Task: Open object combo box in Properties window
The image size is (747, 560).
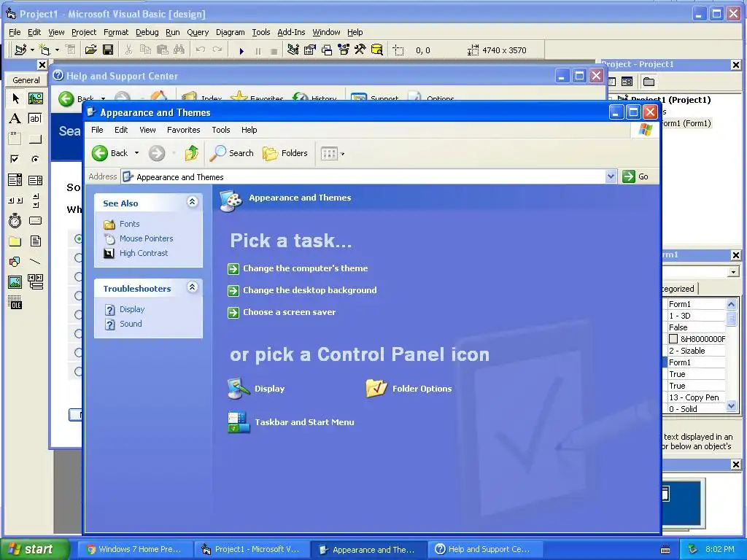Action: coord(733,272)
